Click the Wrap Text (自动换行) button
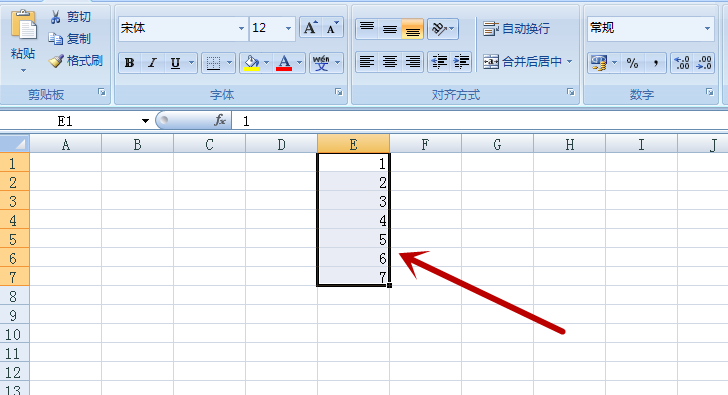 point(516,29)
